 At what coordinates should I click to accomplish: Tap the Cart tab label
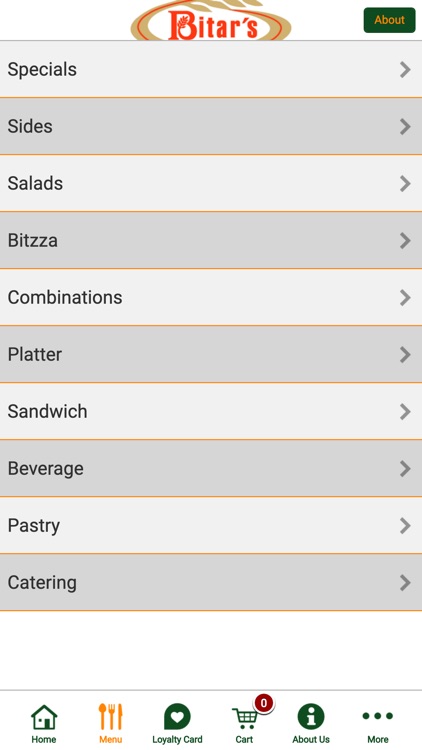(244, 739)
